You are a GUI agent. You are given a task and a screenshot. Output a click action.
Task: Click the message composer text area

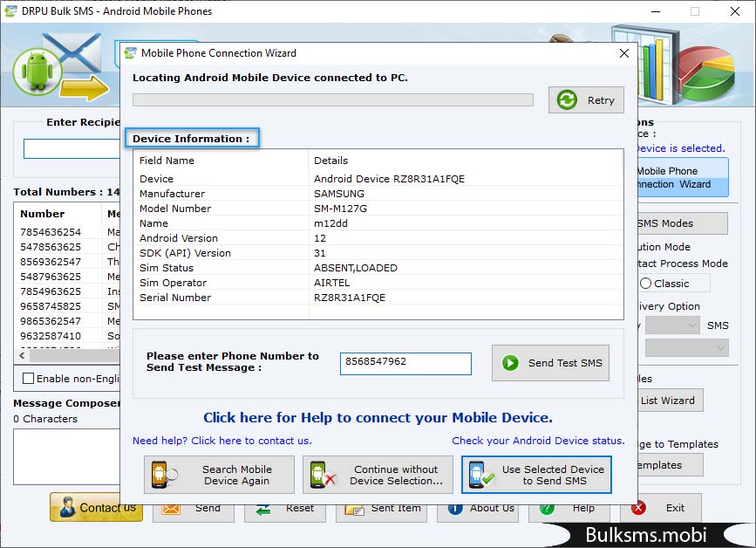pos(66,456)
